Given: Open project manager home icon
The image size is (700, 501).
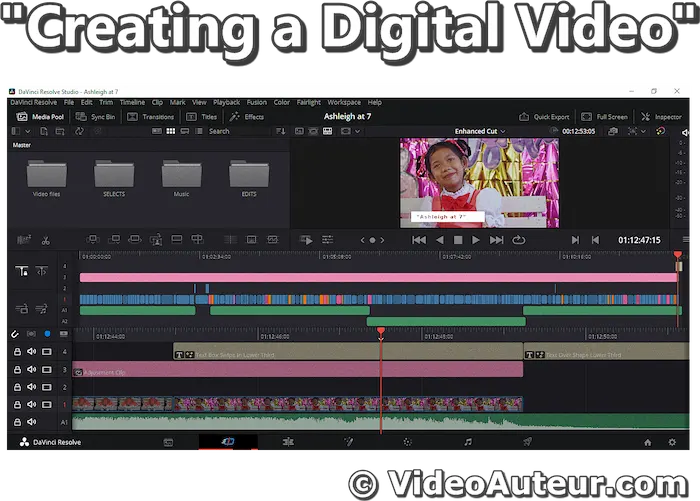Looking at the screenshot, I should 647,443.
